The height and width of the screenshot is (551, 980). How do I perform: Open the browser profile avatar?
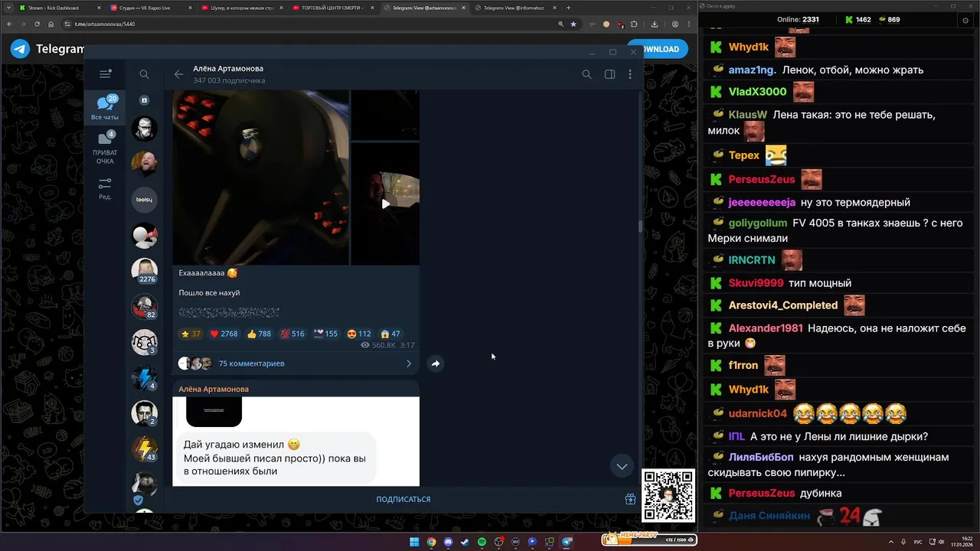point(675,24)
